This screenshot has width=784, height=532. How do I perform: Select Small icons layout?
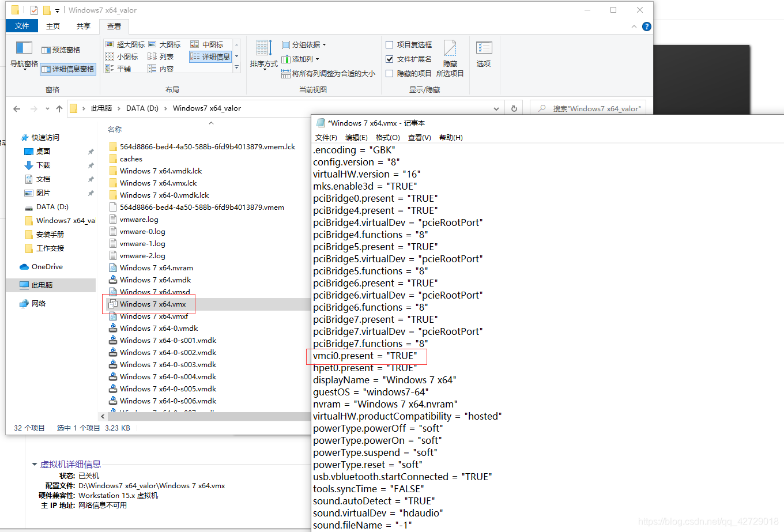pos(122,56)
